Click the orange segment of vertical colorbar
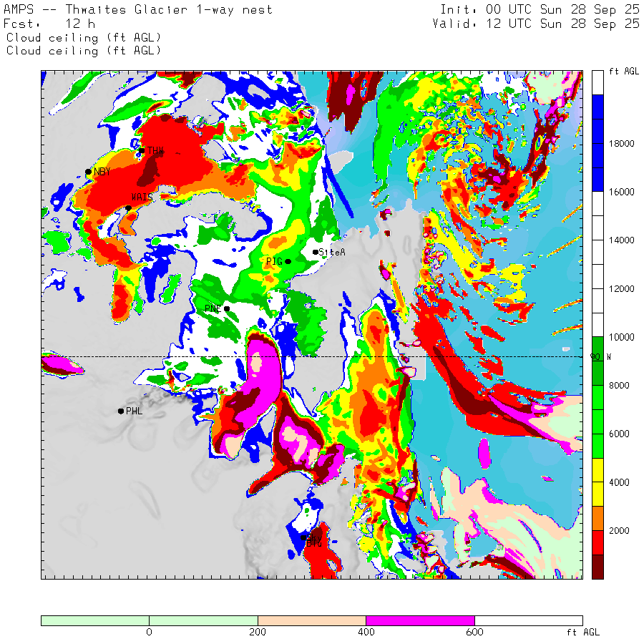This screenshot has height=644, width=644. (x=597, y=517)
